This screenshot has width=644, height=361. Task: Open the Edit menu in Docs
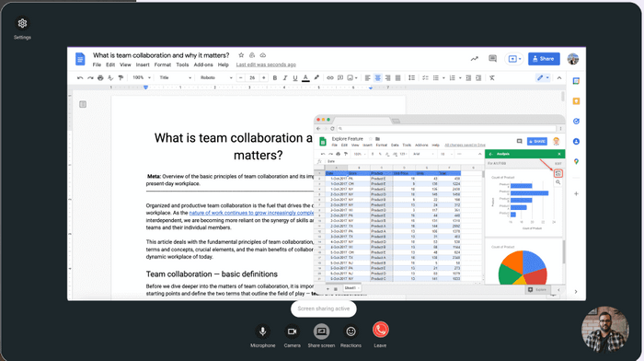pyautogui.click(x=110, y=65)
